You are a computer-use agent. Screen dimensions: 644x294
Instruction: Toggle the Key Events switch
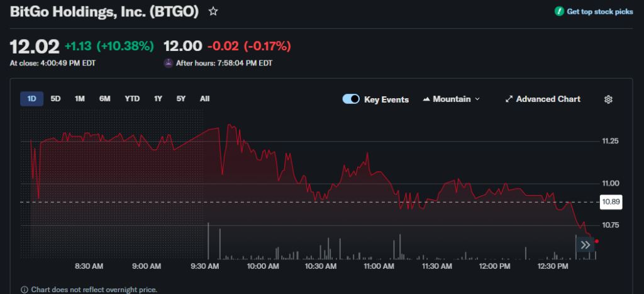click(x=351, y=99)
